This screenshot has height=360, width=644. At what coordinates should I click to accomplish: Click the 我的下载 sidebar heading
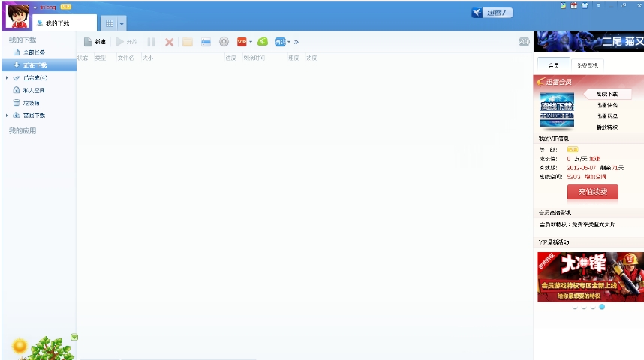(x=23, y=40)
